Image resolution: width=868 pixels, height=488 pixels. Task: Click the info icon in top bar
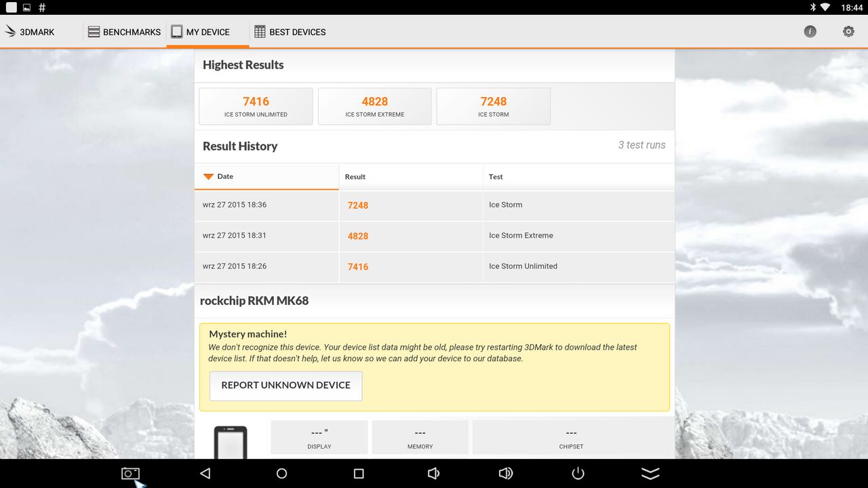coord(810,31)
